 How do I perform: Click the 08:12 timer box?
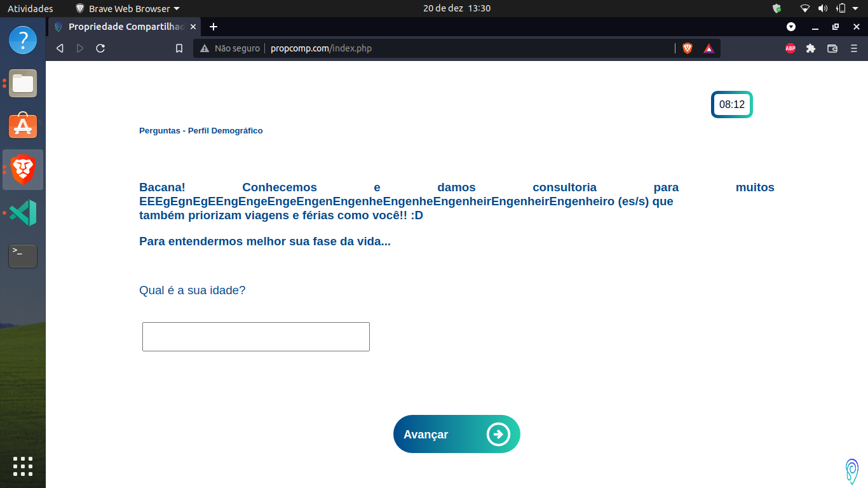[x=732, y=104]
